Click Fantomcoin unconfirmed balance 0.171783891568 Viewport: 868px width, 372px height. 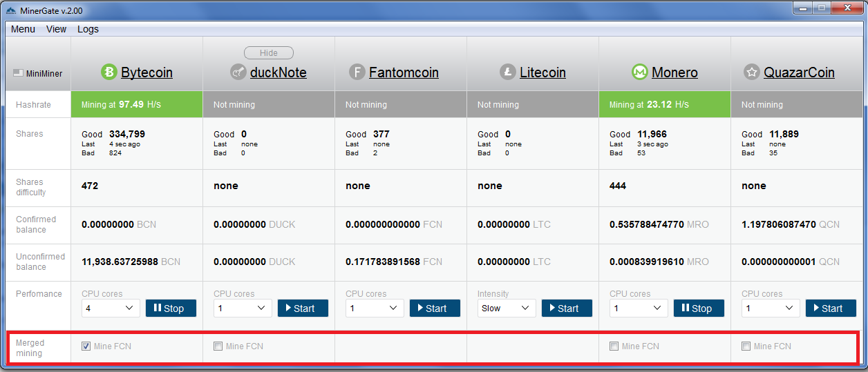pos(383,262)
